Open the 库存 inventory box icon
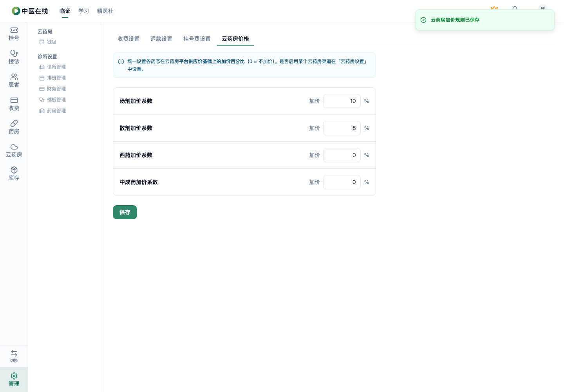 tap(14, 173)
